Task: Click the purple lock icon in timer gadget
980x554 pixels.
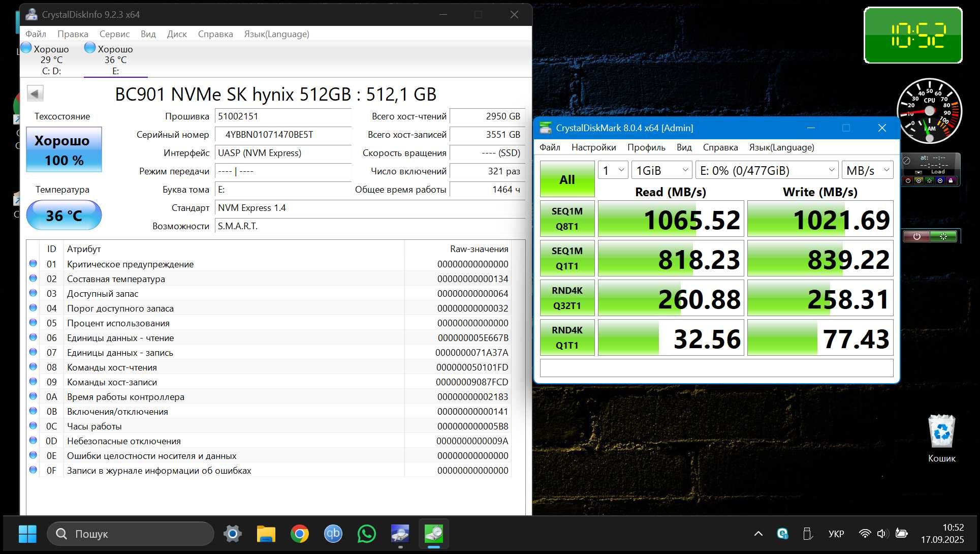Action: [x=951, y=180]
